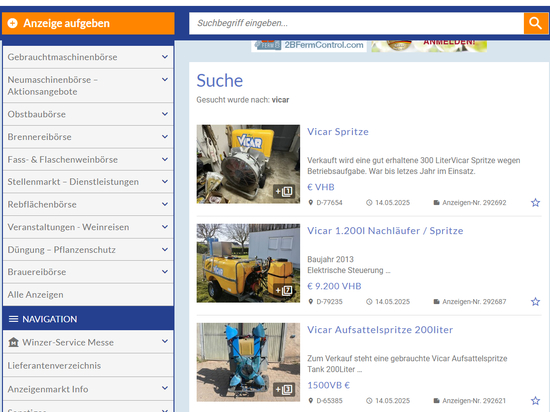The height and width of the screenshot is (412, 550).
Task: Expand the Brauereibörse chevron
Action: click(165, 271)
